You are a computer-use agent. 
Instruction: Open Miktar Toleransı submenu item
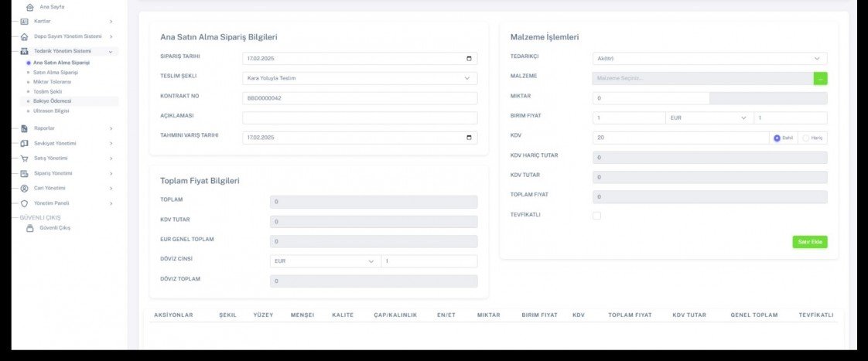point(52,81)
